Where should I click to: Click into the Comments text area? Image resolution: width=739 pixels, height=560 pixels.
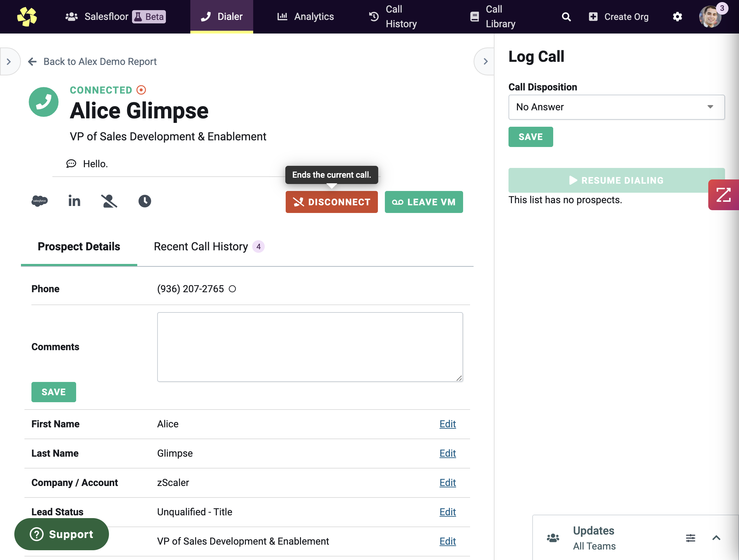click(310, 347)
